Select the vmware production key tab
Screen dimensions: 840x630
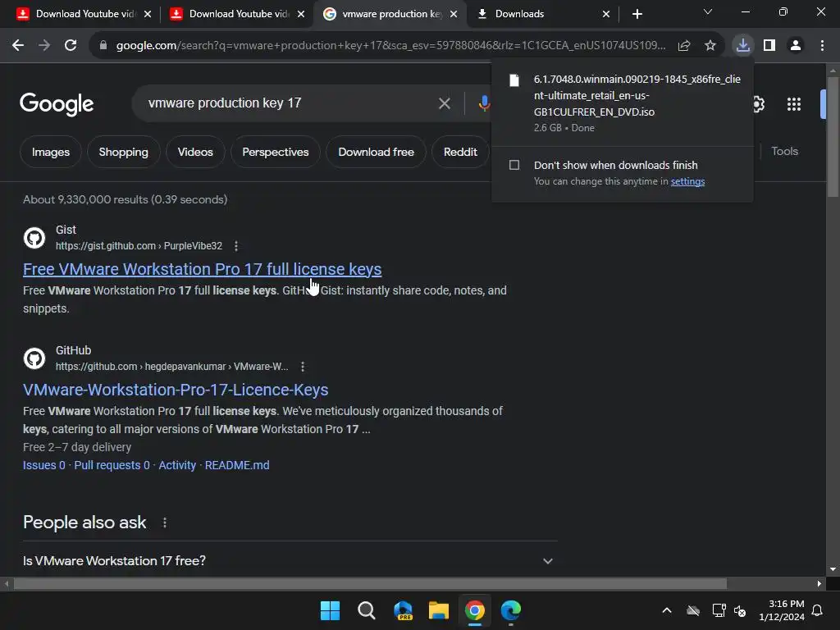[389, 14]
